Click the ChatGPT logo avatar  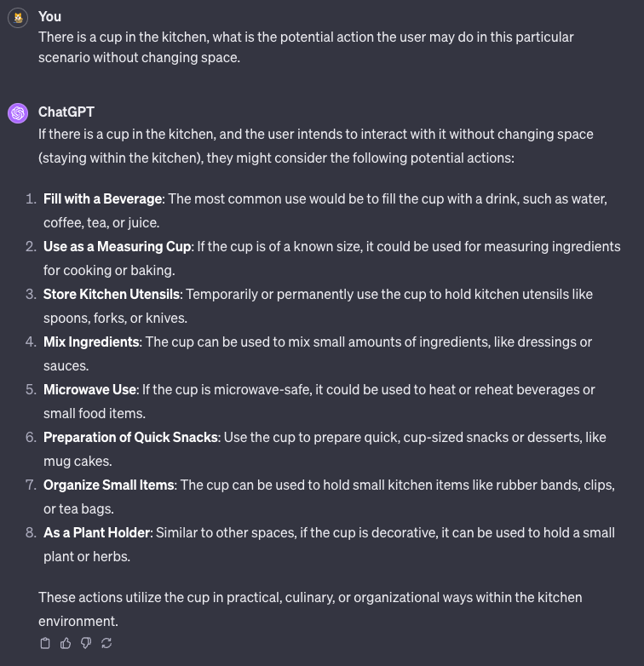coord(18,112)
